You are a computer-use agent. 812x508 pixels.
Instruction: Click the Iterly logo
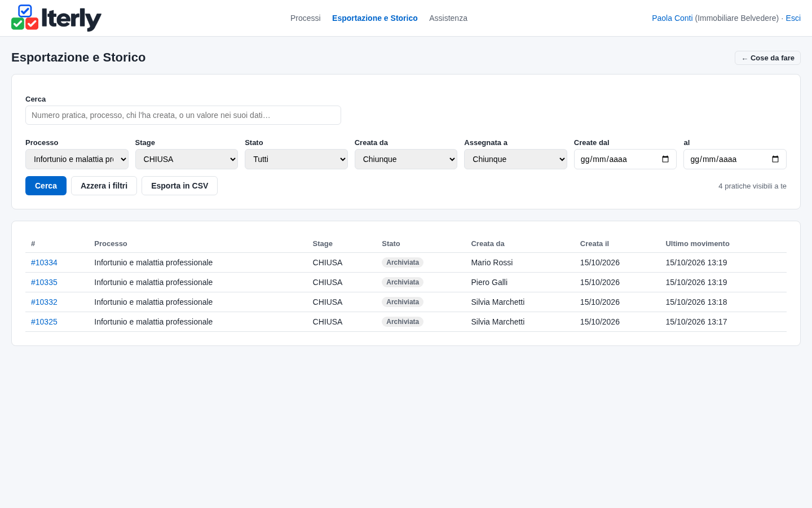click(x=56, y=18)
